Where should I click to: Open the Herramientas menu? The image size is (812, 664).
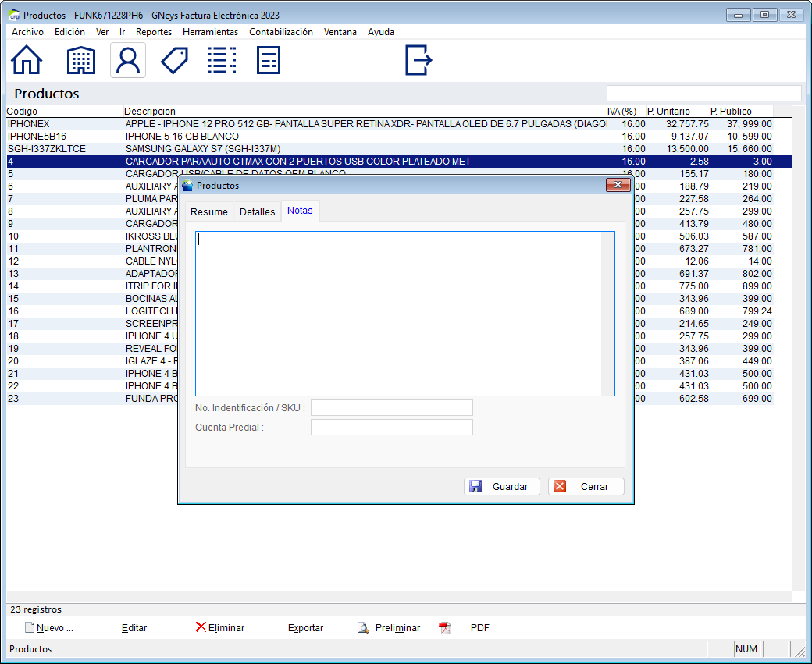(x=210, y=31)
